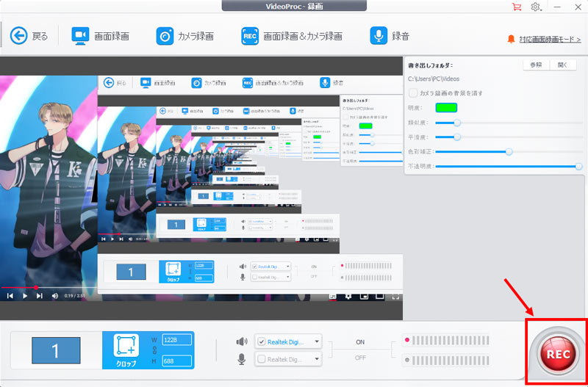Start recording with the red REC button
This screenshot has width=588, height=387.
pyautogui.click(x=558, y=354)
